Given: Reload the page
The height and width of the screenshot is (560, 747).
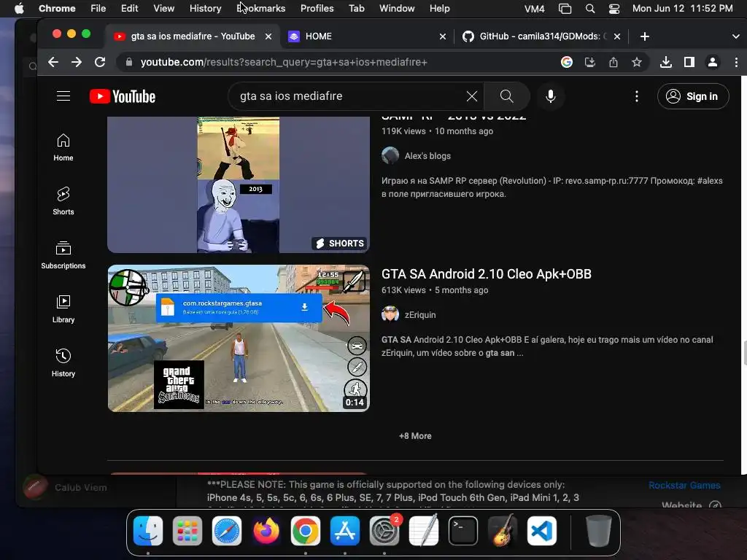Looking at the screenshot, I should point(99,62).
